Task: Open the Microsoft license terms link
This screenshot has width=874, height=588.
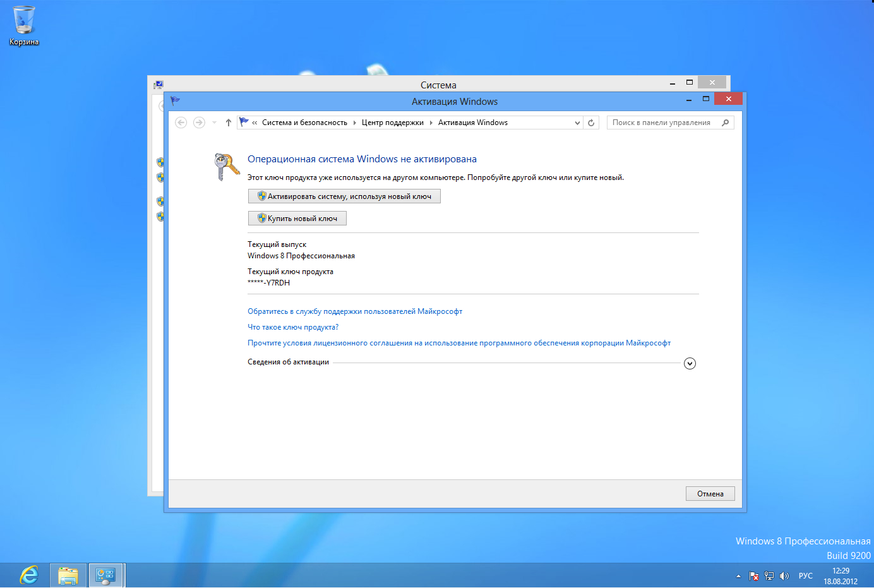Action: tap(459, 343)
